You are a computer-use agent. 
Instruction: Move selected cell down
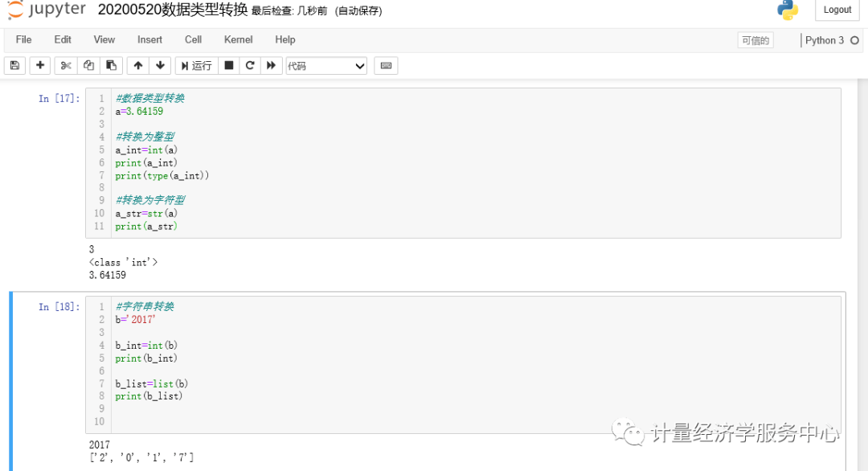(x=160, y=65)
